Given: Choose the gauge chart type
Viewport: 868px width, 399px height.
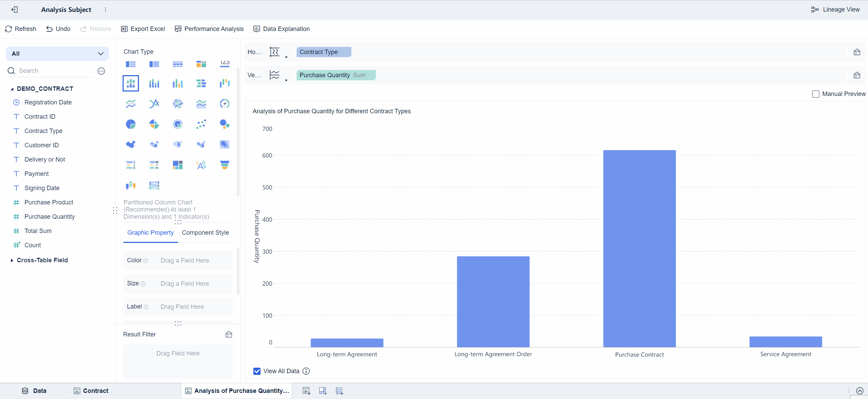Looking at the screenshot, I should point(224,104).
